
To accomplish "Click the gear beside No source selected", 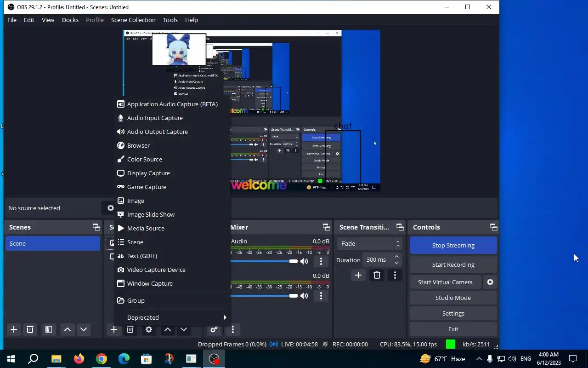I will coord(110,208).
